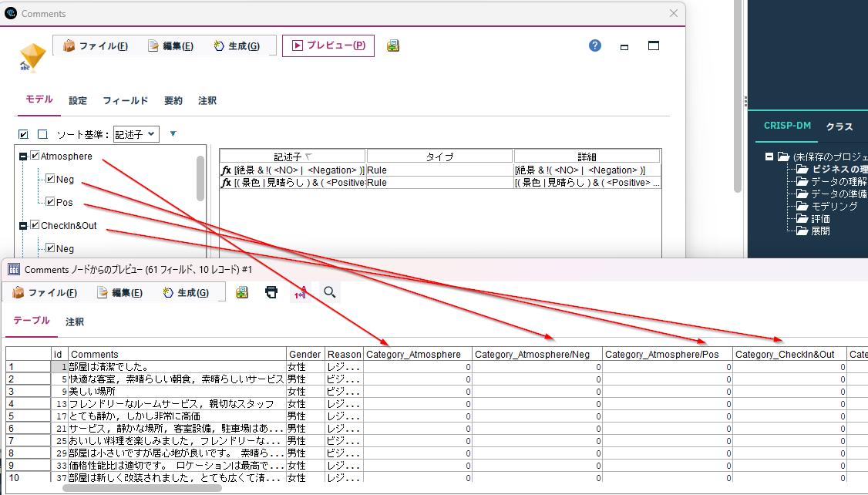Click the Gender column header
Screen dimensions: 868x495
305,355
